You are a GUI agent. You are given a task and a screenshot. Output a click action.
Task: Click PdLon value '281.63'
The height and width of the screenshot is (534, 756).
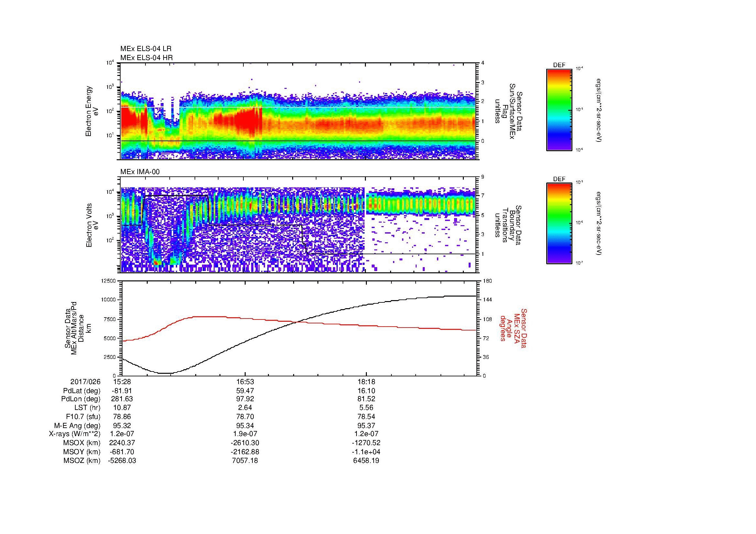click(x=122, y=399)
